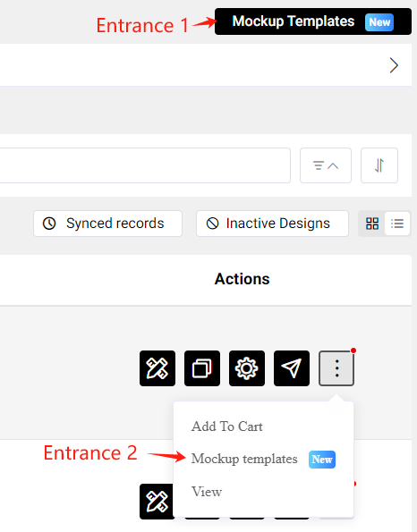The image size is (417, 532).
Task: Select View option in dropdown menu
Action: click(207, 492)
